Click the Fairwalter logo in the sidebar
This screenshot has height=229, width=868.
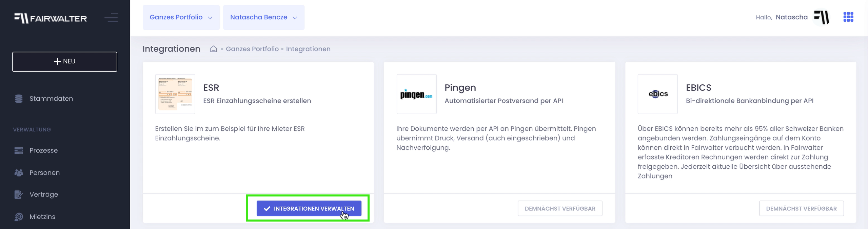tap(51, 18)
